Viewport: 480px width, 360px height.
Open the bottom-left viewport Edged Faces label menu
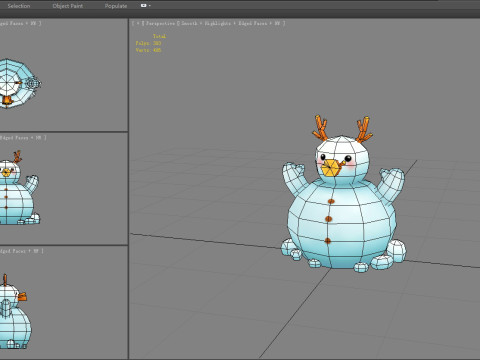click(21, 251)
